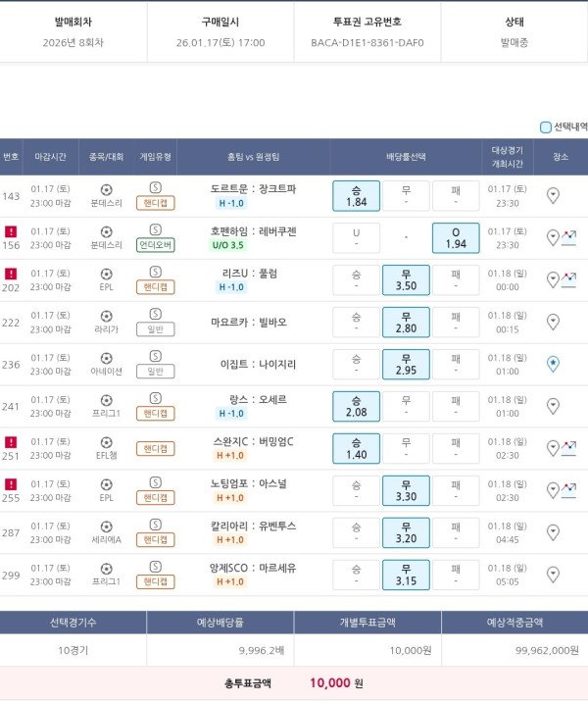Click purchase date 26.01.17(토) 17:00
This screenshot has height=702, width=588.
tap(220, 43)
